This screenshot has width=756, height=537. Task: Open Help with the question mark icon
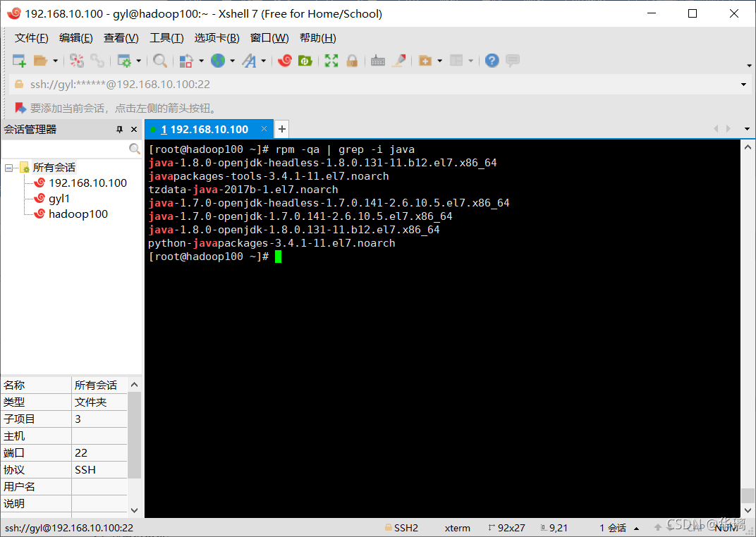tap(492, 61)
